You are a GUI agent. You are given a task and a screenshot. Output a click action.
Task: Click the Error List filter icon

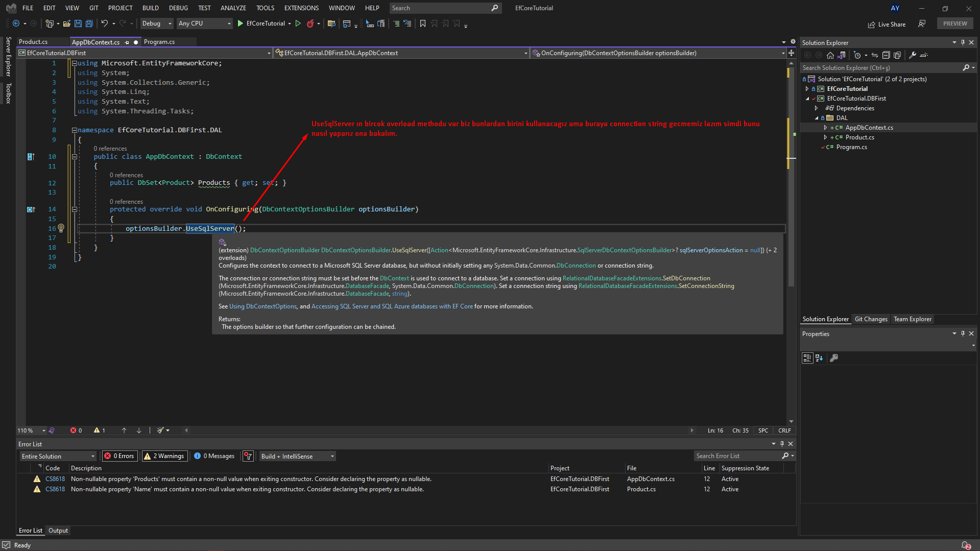pyautogui.click(x=248, y=456)
